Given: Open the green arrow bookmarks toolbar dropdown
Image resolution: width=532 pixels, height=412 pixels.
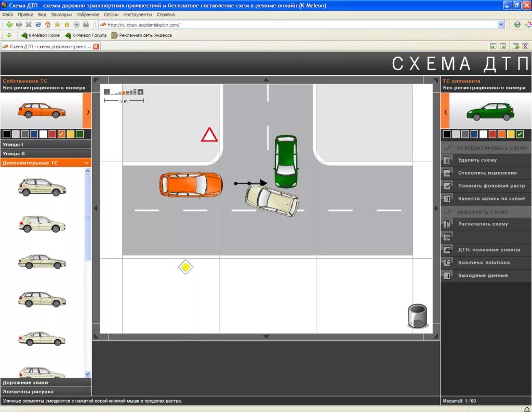Looking at the screenshot, I should coord(9,35).
